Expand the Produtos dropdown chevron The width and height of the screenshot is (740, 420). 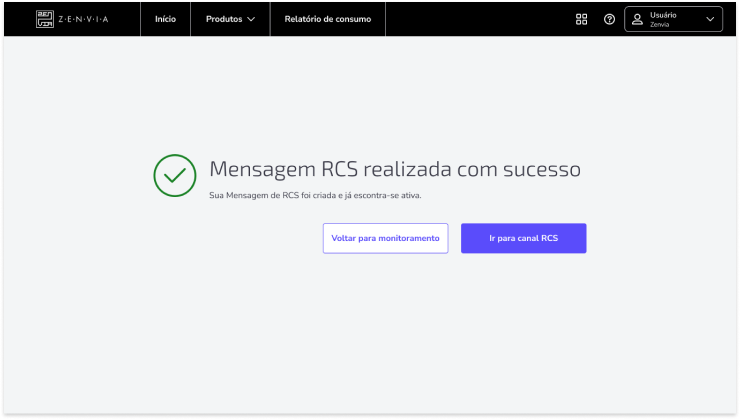tap(251, 19)
